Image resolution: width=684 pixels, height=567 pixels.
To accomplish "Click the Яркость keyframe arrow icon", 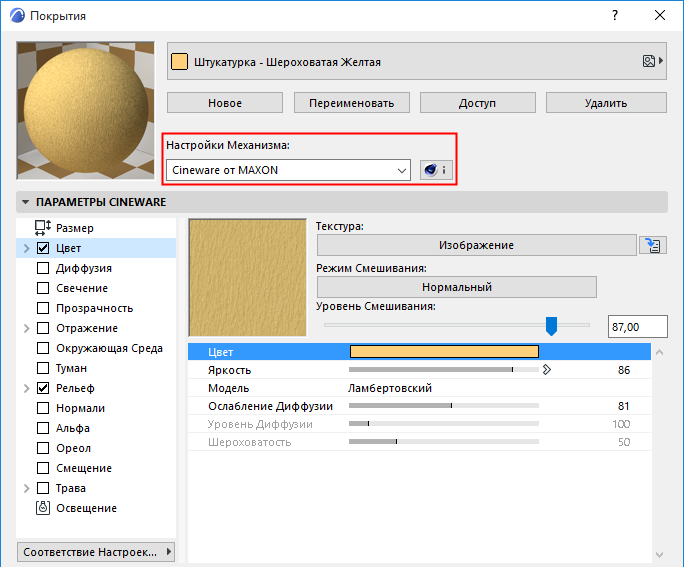I will (x=547, y=370).
